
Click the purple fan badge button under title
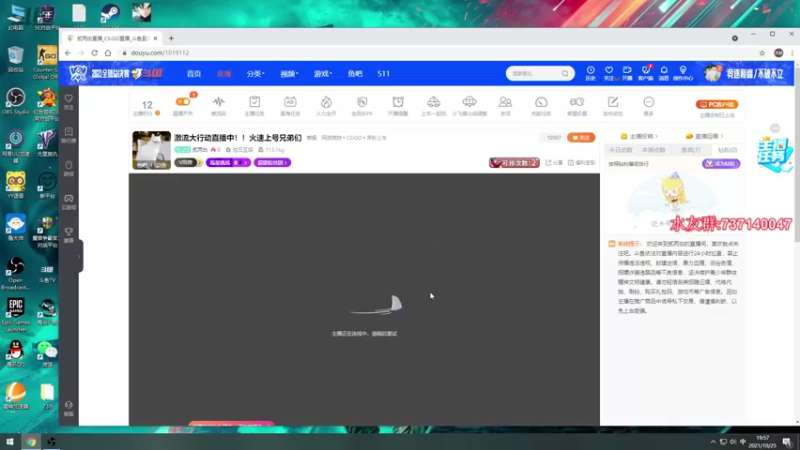[272, 163]
